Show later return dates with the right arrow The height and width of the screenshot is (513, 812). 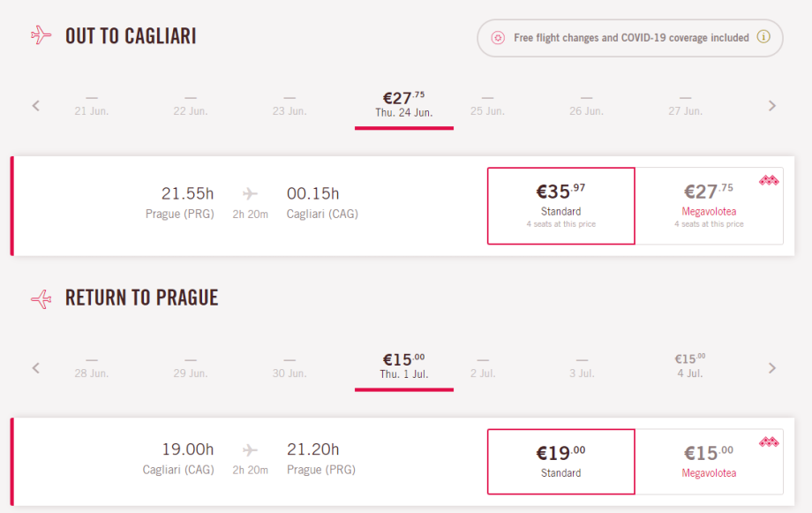(x=772, y=367)
